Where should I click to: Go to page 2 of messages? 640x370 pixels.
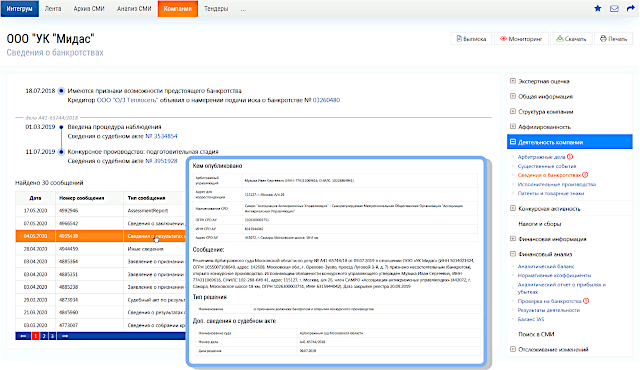coord(44,336)
